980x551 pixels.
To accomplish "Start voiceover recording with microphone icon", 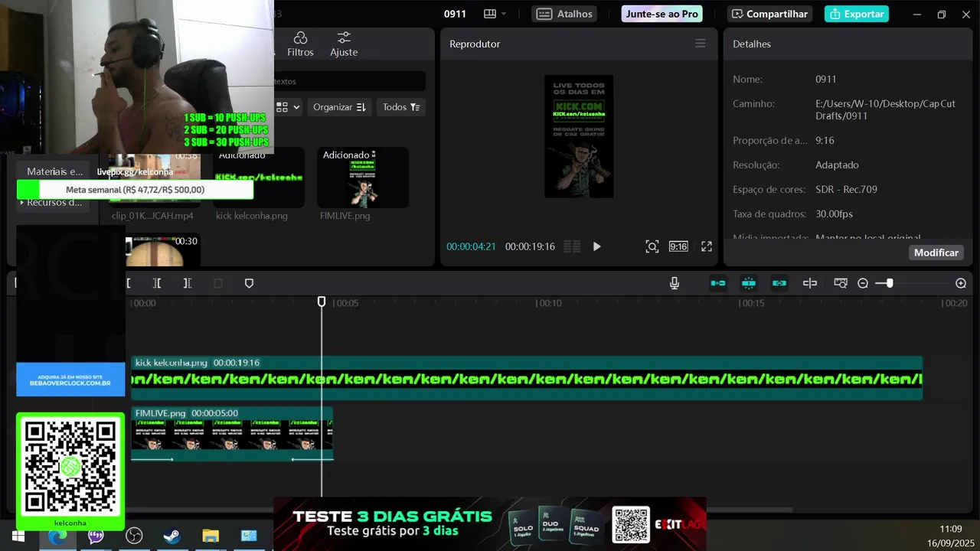I will click(675, 283).
